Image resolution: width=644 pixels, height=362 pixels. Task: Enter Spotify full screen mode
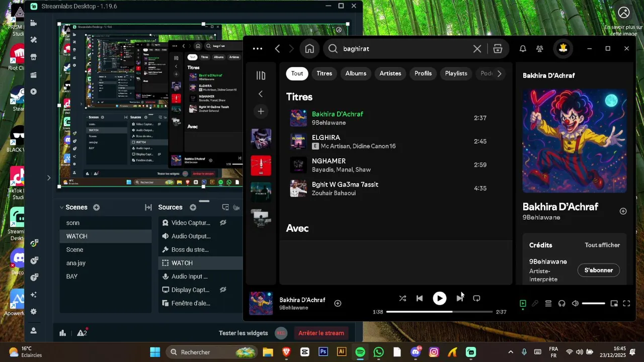click(x=626, y=303)
